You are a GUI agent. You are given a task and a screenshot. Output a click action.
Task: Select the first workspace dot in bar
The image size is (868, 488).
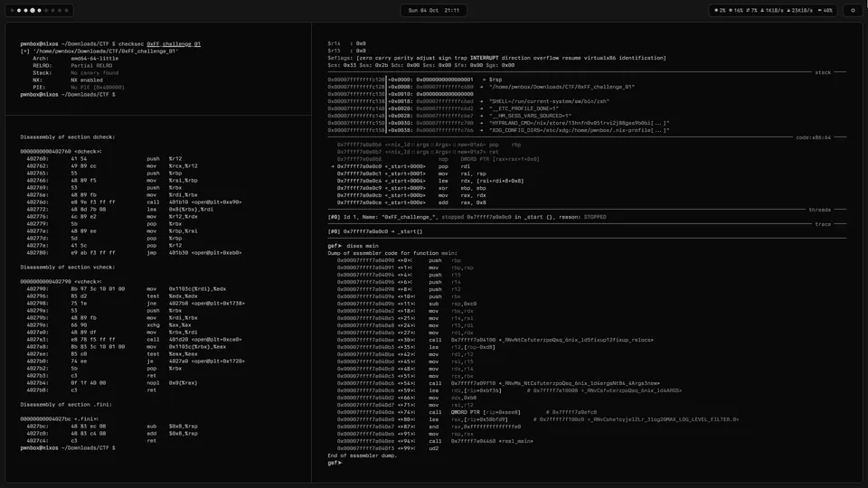click(12, 11)
